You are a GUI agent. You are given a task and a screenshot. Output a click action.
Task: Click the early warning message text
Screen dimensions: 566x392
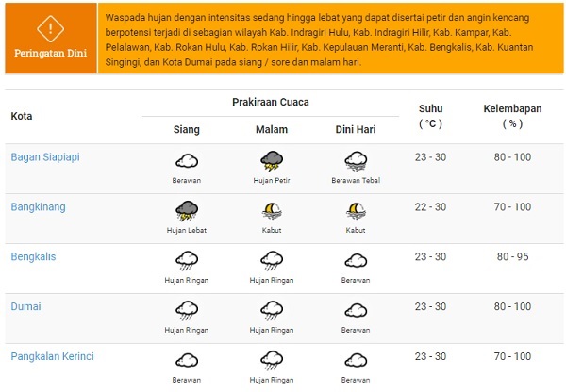(320, 40)
